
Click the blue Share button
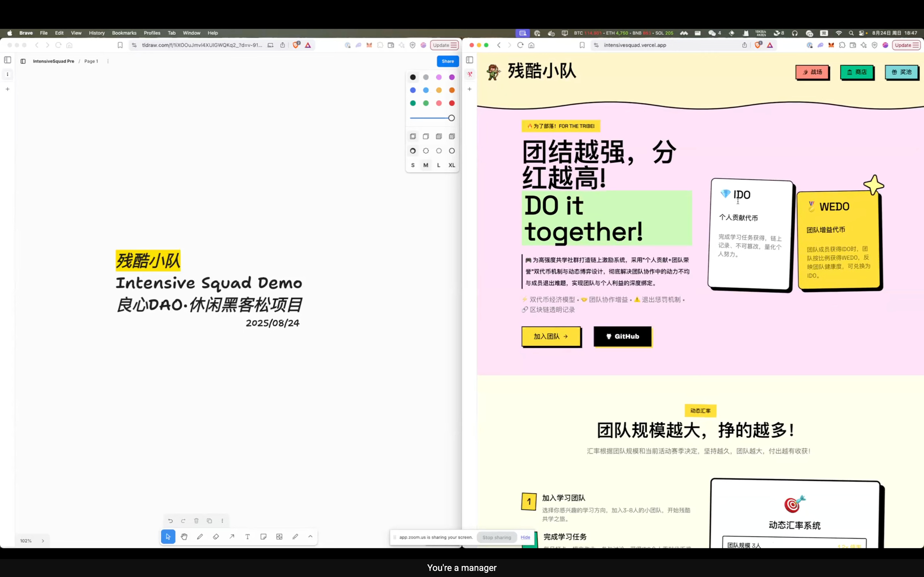(448, 61)
